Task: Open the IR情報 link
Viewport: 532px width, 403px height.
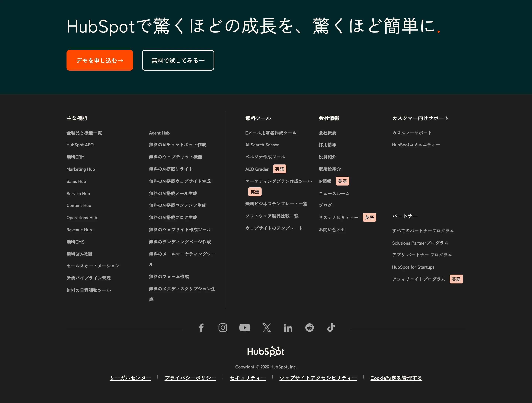Action: (x=325, y=181)
